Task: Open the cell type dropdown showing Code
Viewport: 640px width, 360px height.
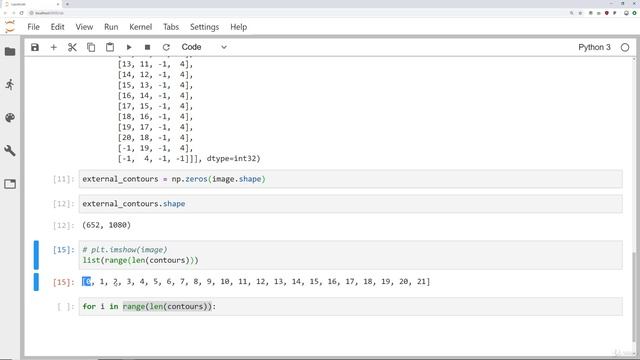Action: (x=204, y=47)
